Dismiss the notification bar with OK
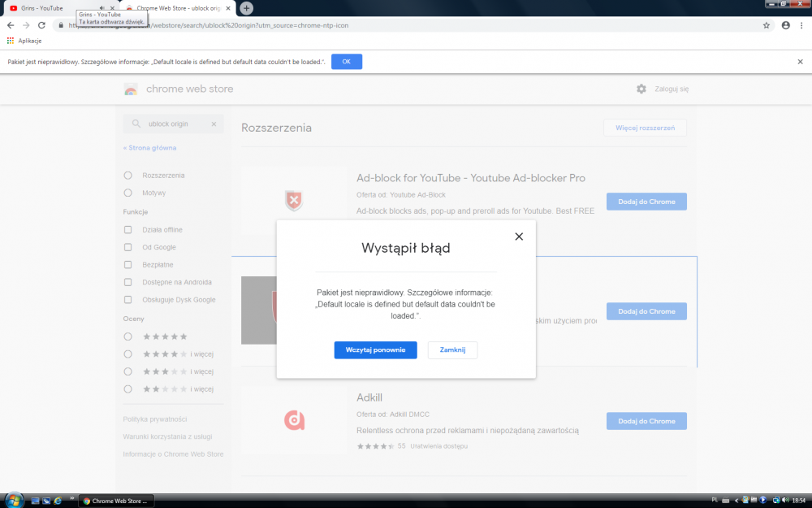Image resolution: width=812 pixels, height=508 pixels. (346, 62)
